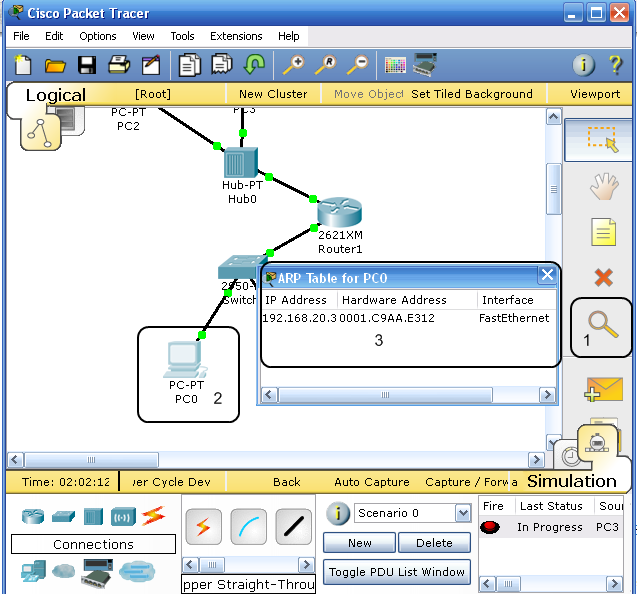Select Multiuser Connection category icon

137,571
